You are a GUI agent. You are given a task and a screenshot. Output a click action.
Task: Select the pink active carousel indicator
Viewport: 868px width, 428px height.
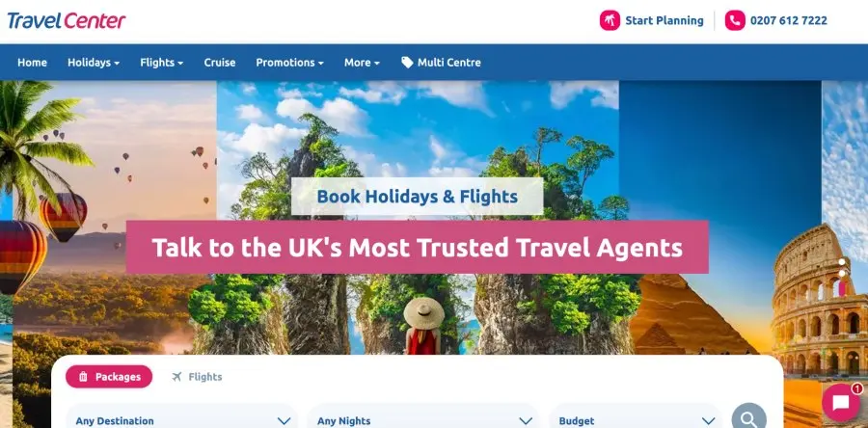(842, 288)
